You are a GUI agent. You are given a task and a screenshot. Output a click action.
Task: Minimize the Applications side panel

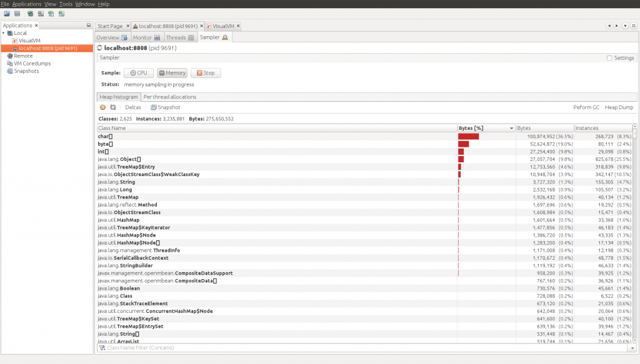(89, 25)
